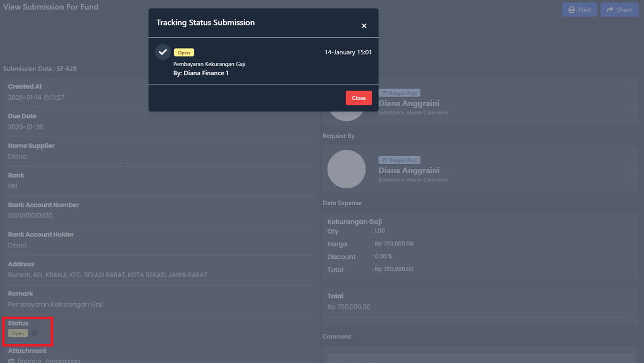Click the "View Submission For Fund" page title
644x363 pixels.
tap(51, 7)
